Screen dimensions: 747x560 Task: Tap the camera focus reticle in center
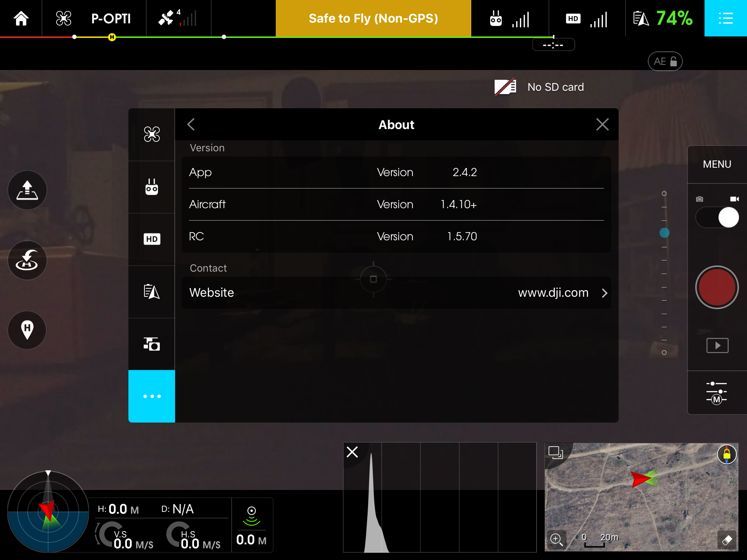point(373,279)
